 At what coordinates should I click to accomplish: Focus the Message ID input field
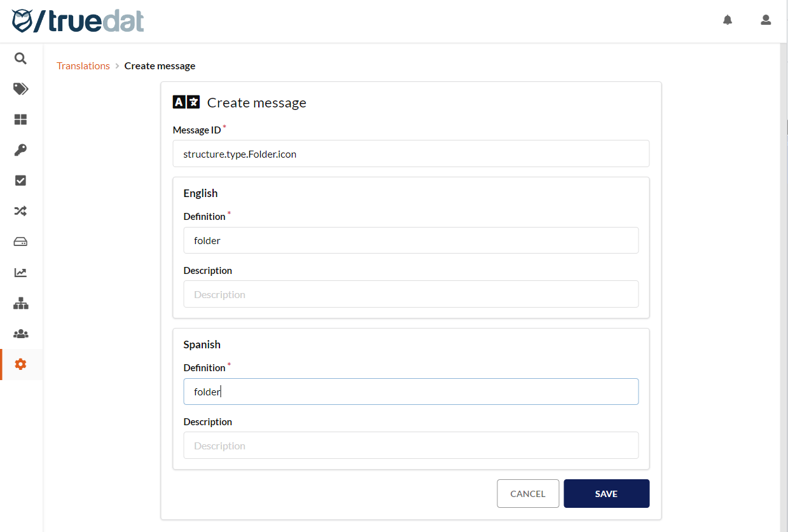point(411,154)
